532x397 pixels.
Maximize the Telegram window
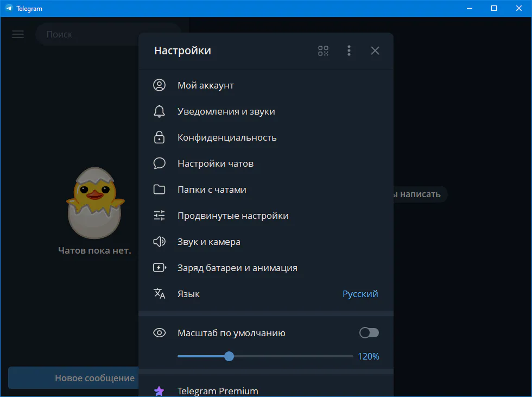494,8
